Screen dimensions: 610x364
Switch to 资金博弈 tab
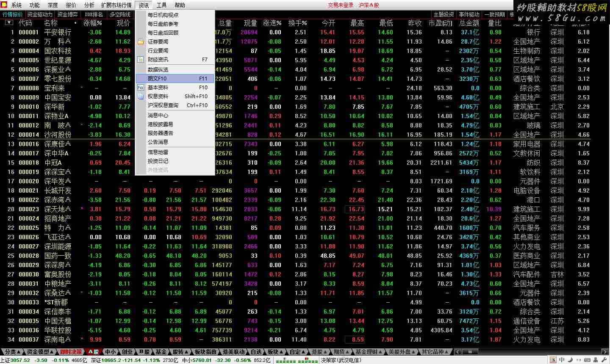(x=68, y=14)
